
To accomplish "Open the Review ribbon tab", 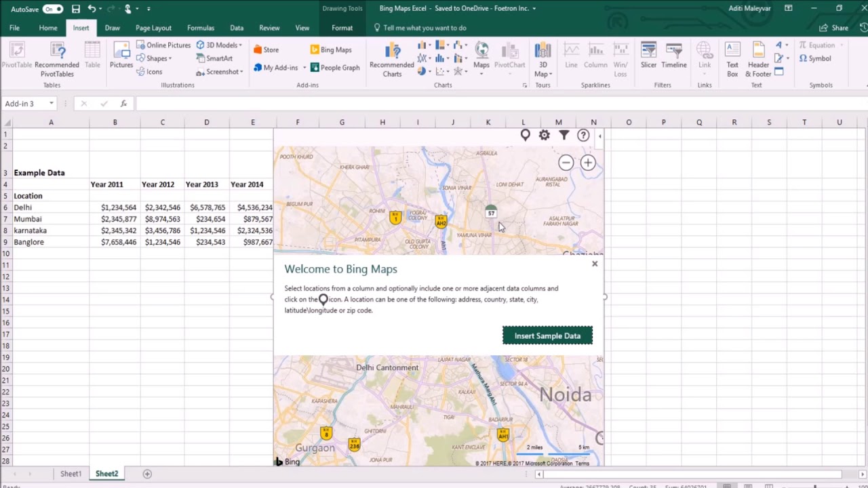I will click(269, 28).
